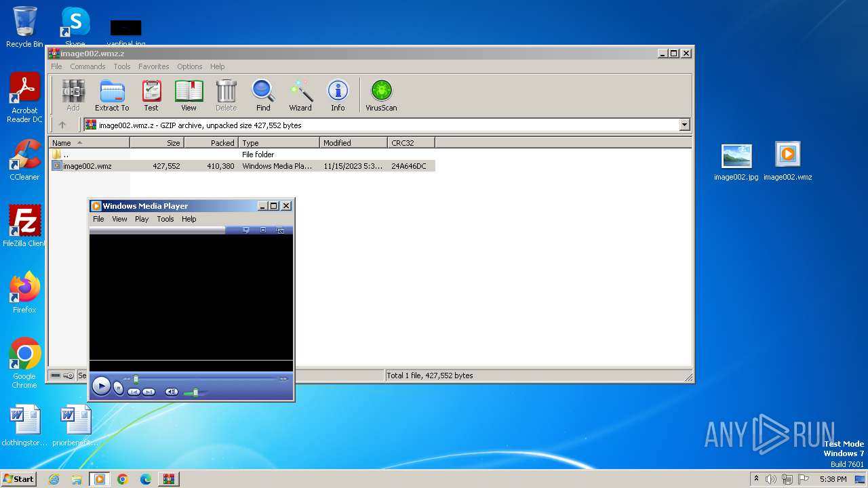Sort file list by Size column
Screen dimensions: 868x488
tap(157, 142)
